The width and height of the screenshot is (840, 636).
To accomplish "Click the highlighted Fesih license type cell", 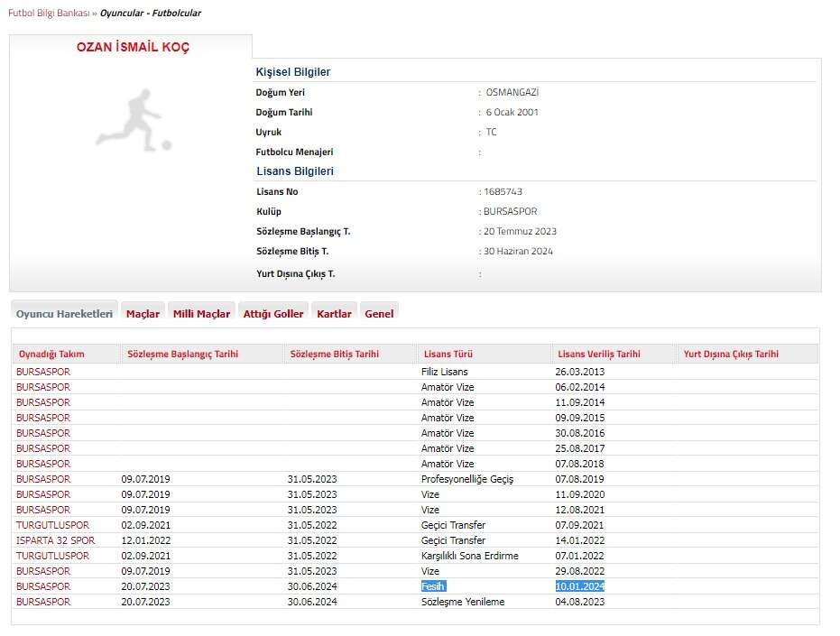I will point(434,586).
